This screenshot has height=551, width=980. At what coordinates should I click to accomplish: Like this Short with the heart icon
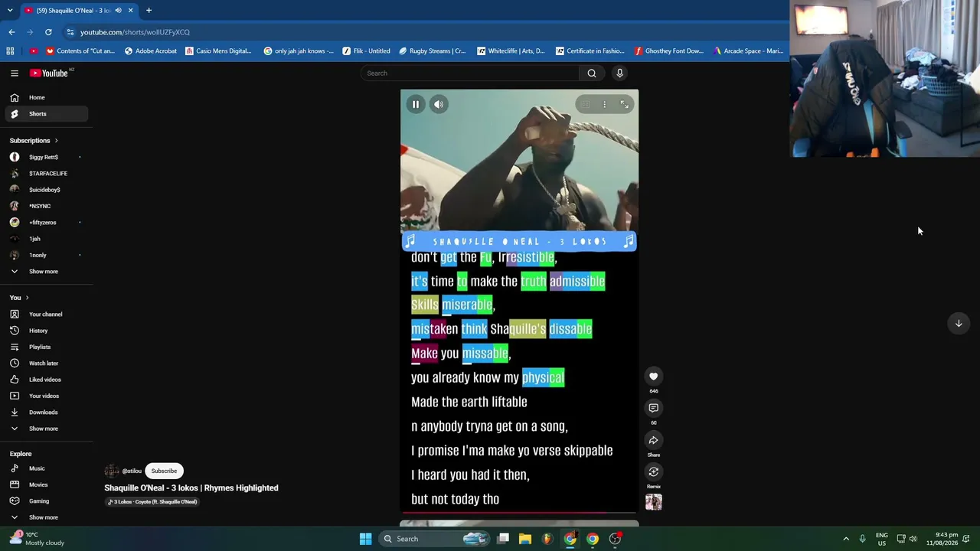pyautogui.click(x=653, y=376)
